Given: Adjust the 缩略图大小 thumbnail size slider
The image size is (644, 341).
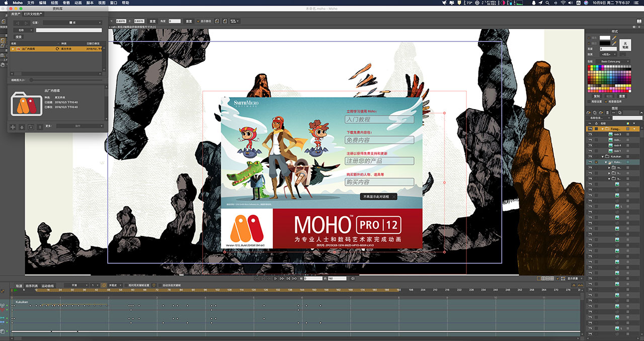Looking at the screenshot, I should click(65, 79).
